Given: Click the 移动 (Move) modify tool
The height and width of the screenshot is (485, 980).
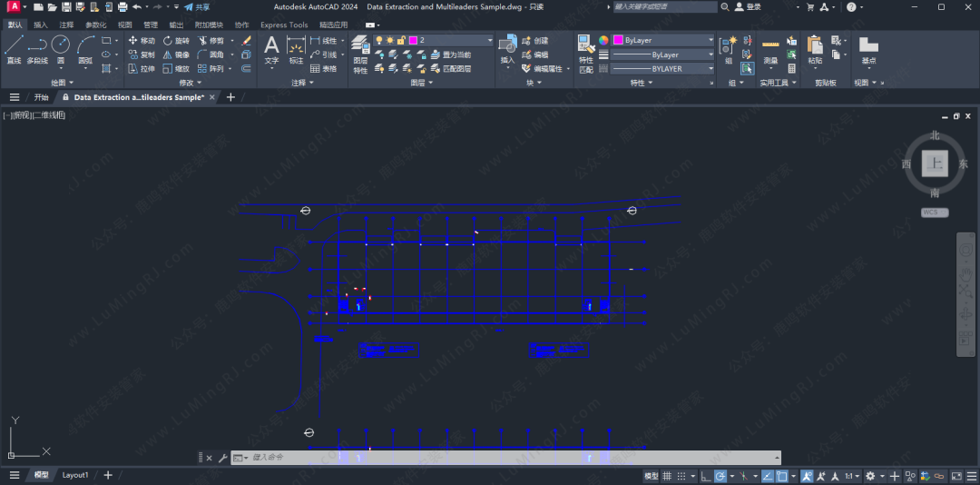Looking at the screenshot, I should [x=142, y=41].
